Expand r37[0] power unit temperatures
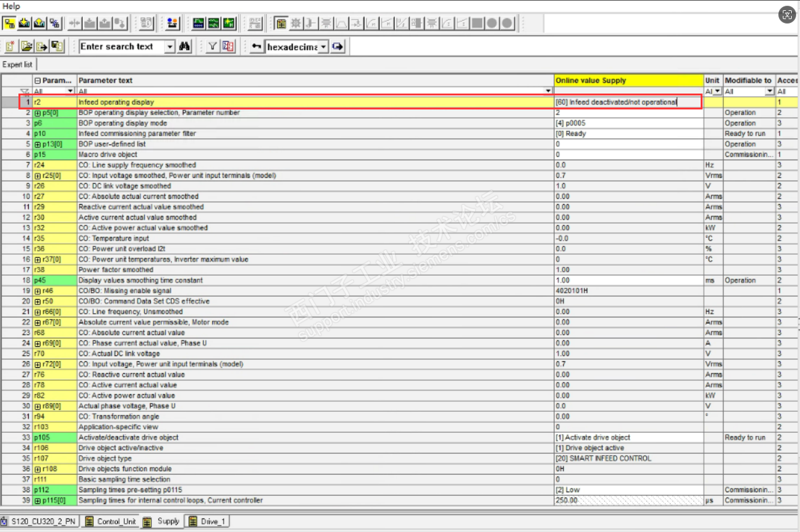The height and width of the screenshot is (532, 800). pyautogui.click(x=38, y=260)
